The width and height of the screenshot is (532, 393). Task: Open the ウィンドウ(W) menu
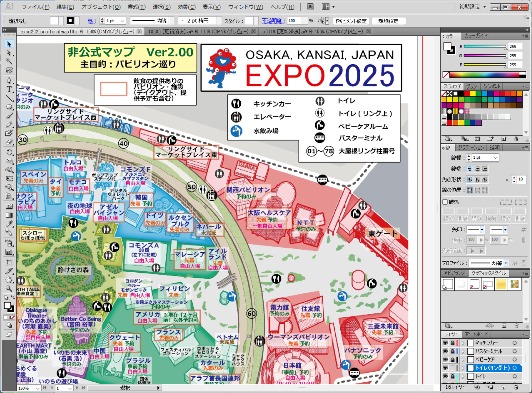pyautogui.click(x=246, y=7)
